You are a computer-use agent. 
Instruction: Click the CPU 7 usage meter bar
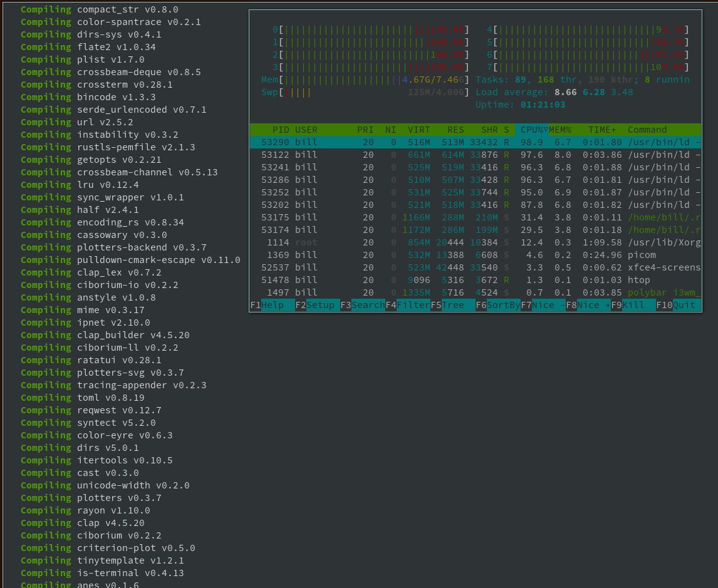(588, 67)
